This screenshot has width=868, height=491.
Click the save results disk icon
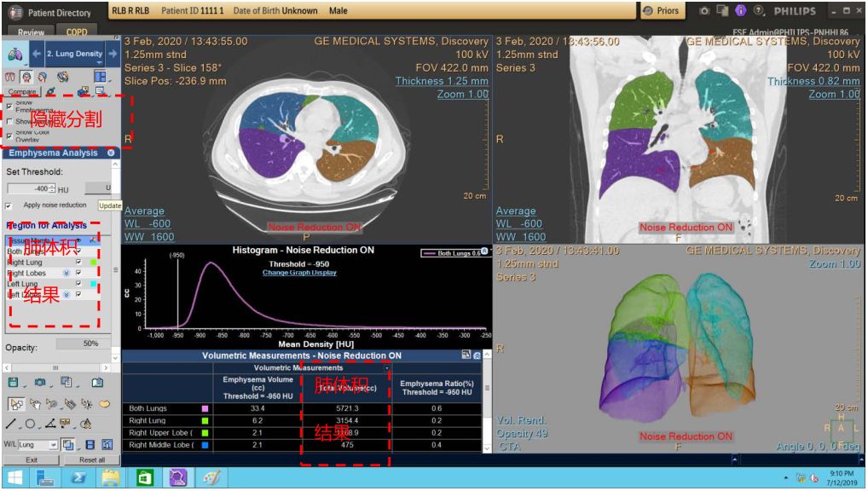coord(12,383)
